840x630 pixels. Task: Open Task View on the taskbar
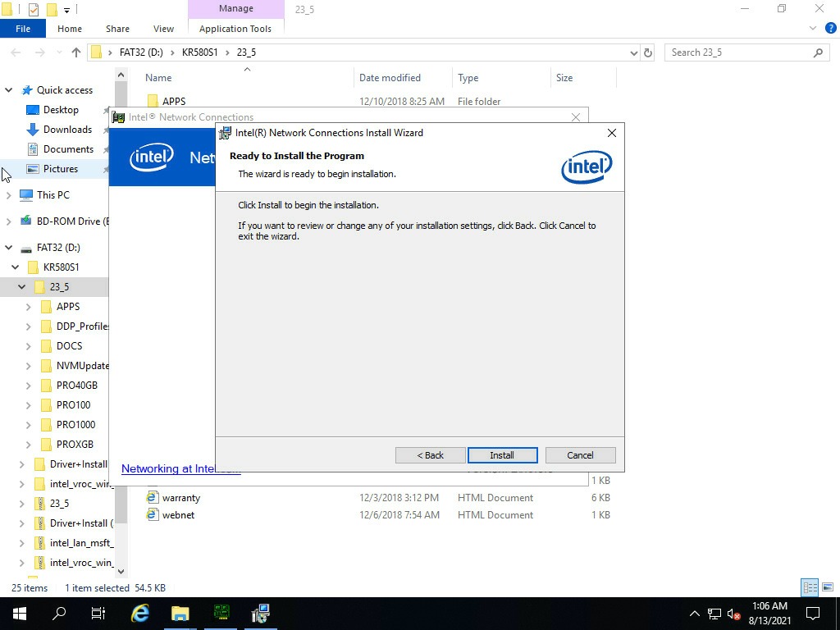(x=98, y=614)
